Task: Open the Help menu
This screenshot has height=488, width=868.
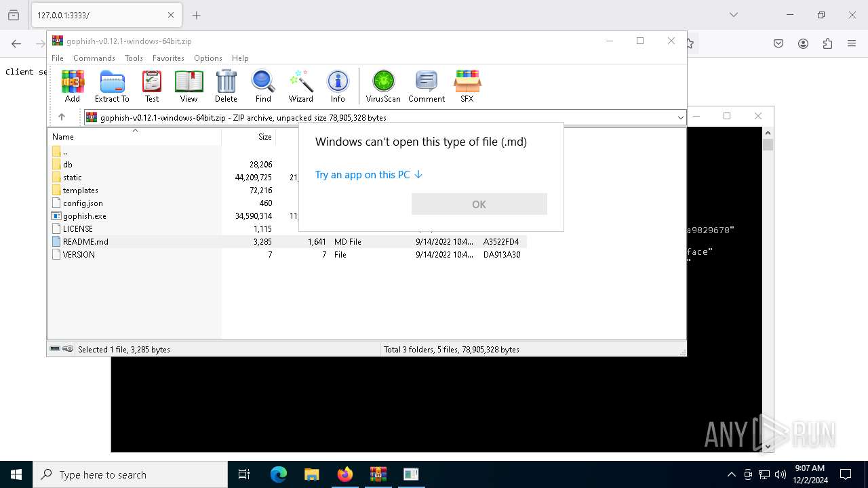Action: pos(240,58)
